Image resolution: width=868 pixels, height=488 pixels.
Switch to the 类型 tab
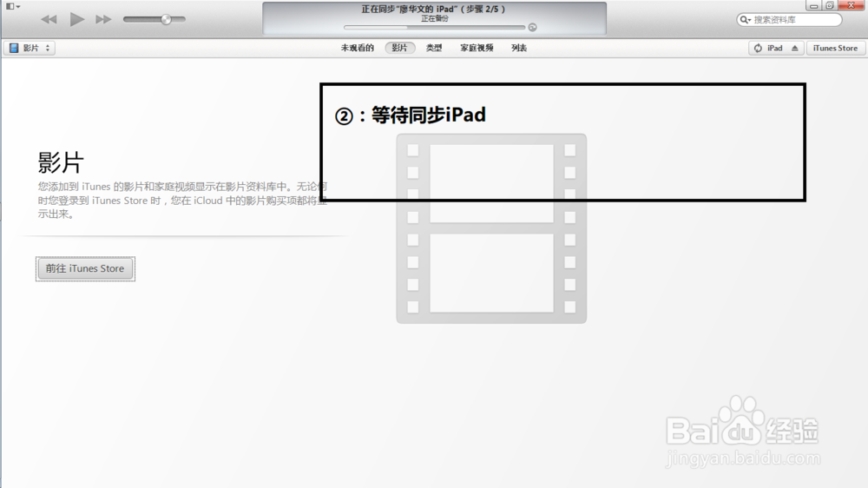[433, 48]
